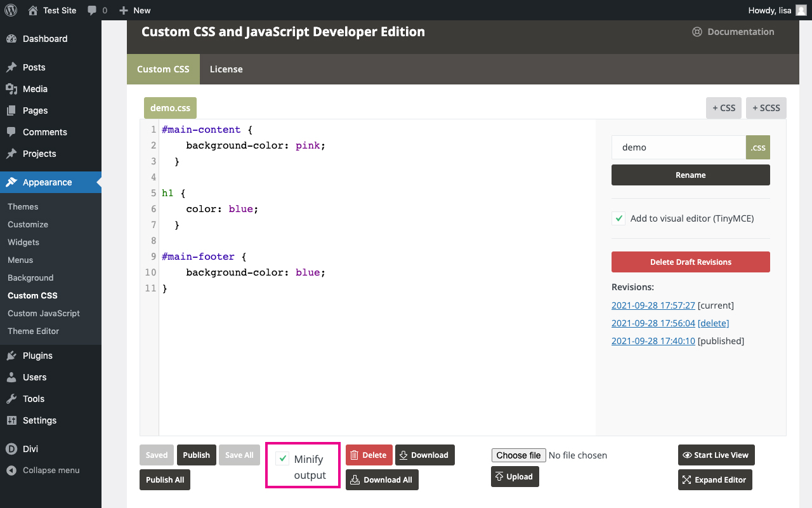The image size is (812, 508).
Task: Click the Test Site home icon
Action: (x=33, y=10)
